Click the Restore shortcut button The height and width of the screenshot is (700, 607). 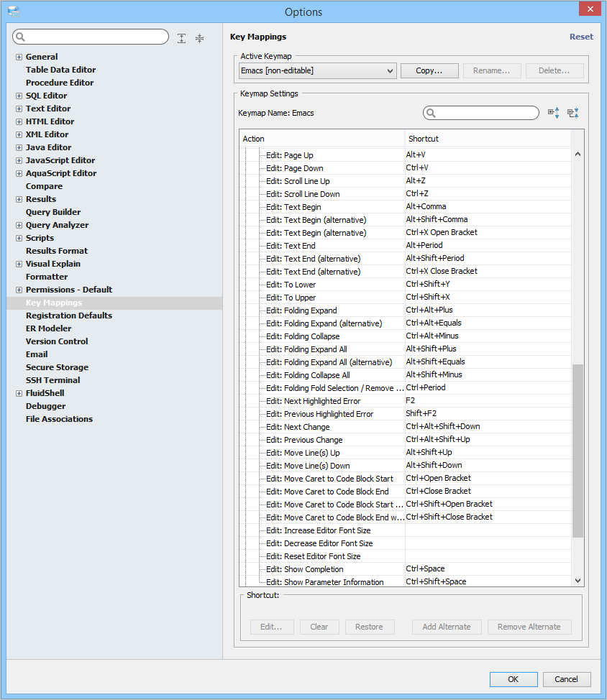[370, 627]
